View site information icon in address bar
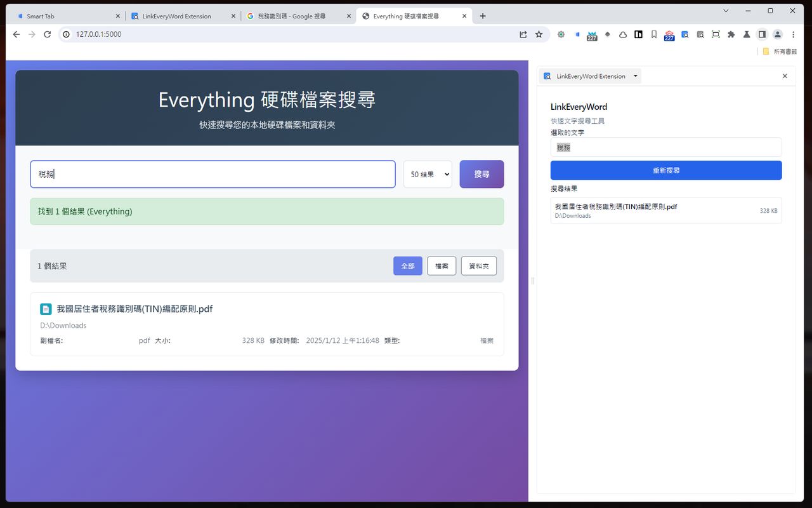This screenshot has height=508, width=812. click(x=66, y=34)
